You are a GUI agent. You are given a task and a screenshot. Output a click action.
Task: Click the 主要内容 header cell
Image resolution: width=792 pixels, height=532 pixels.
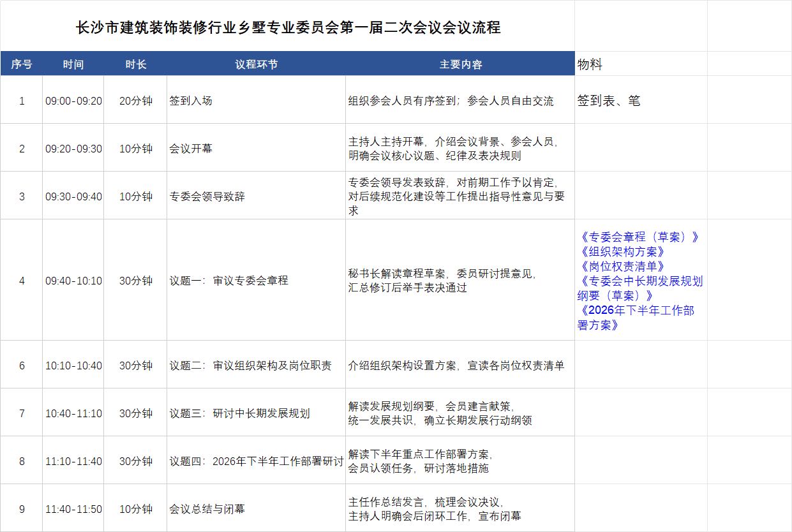click(x=460, y=64)
